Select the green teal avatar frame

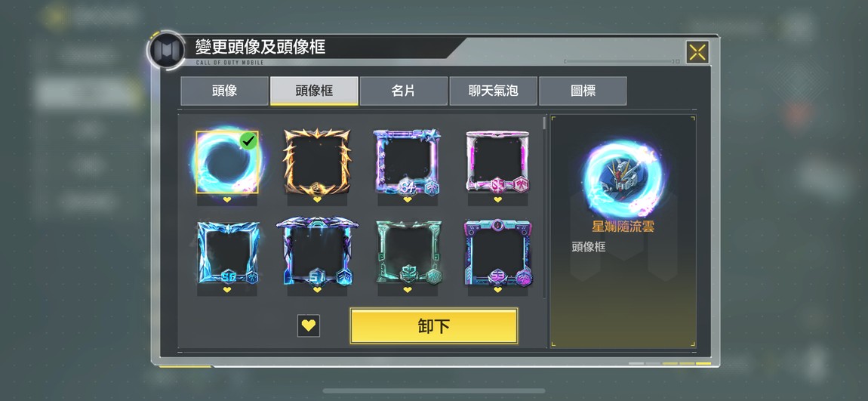point(408,252)
